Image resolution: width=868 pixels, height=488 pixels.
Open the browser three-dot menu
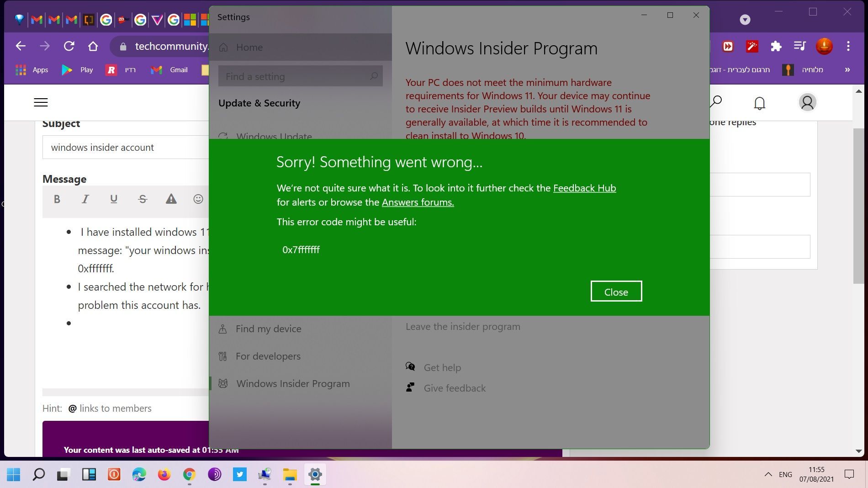coord(847,46)
